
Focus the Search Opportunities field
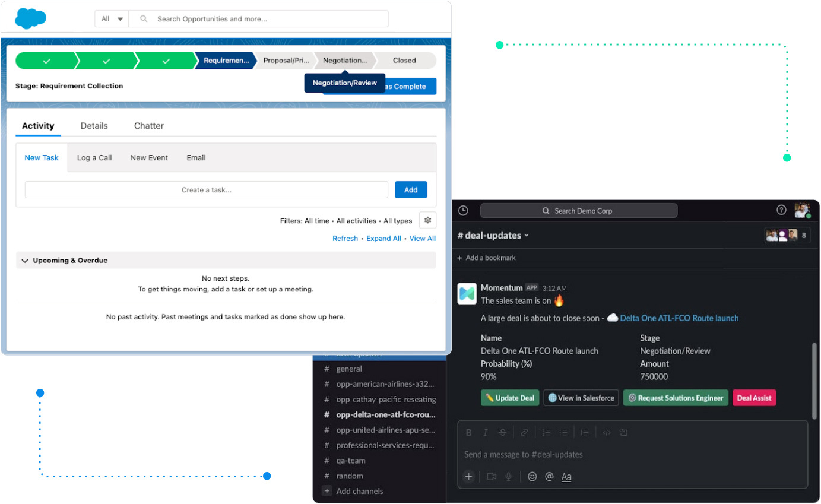258,18
